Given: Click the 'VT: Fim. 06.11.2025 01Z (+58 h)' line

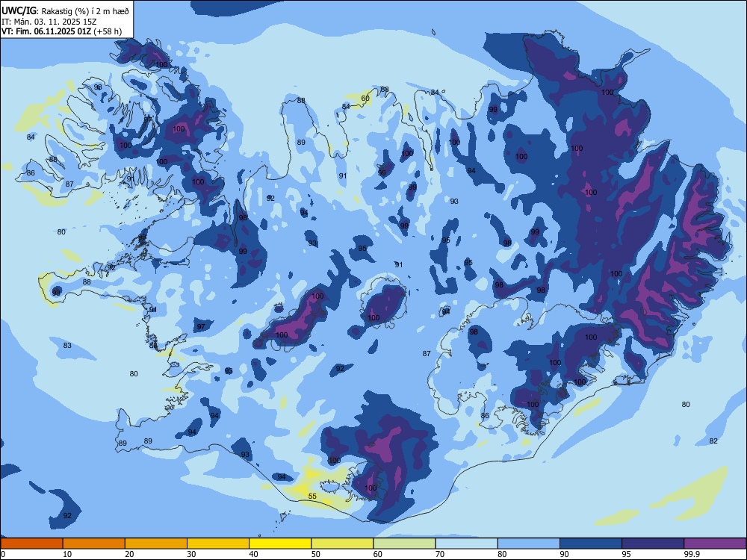Looking at the screenshot, I should (x=61, y=31).
